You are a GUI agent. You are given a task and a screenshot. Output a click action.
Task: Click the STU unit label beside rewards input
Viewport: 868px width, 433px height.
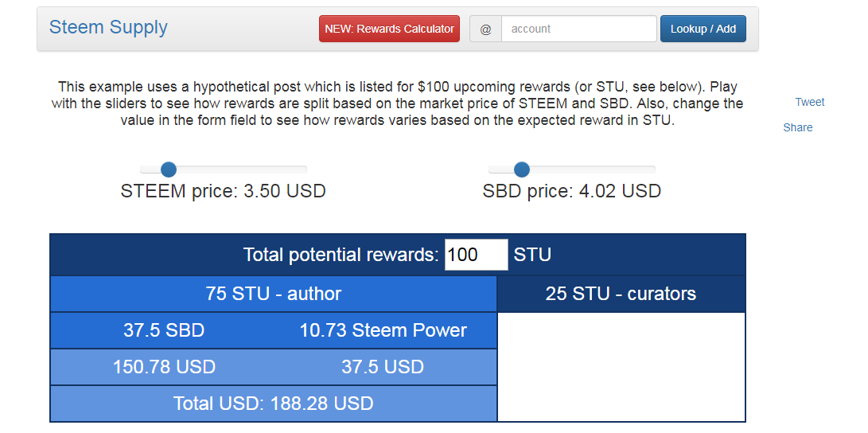coord(532,255)
